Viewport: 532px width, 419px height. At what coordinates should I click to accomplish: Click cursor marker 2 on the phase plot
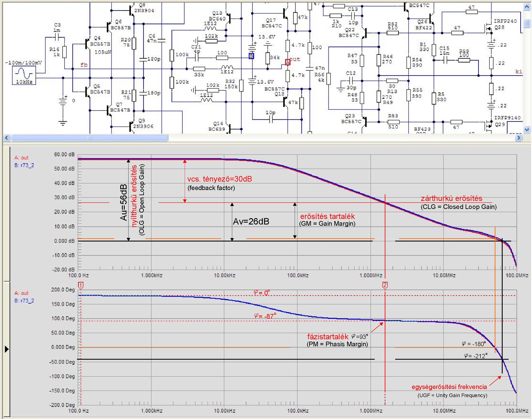385,285
